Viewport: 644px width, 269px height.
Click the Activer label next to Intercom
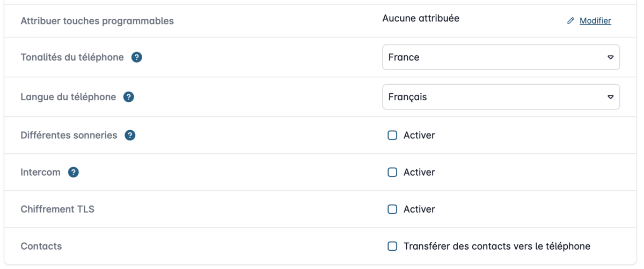(419, 172)
